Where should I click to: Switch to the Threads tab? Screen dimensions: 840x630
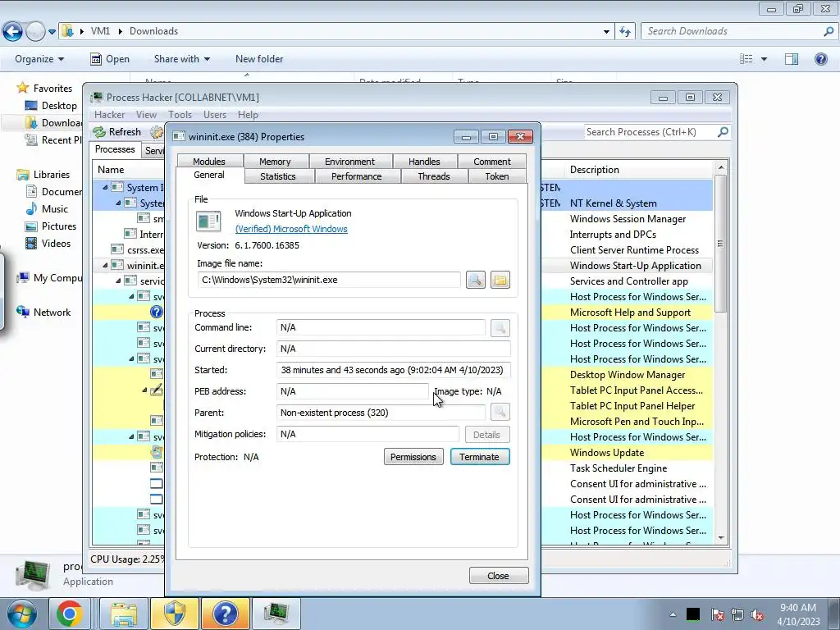[434, 176]
